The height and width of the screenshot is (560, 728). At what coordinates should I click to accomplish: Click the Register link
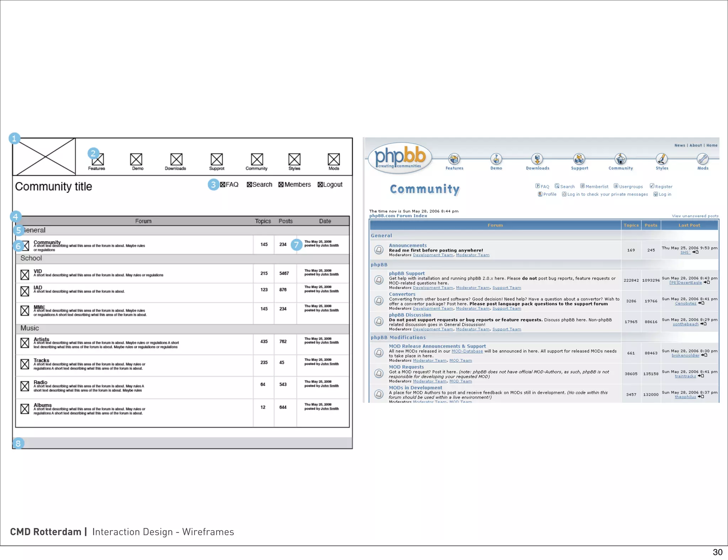tap(661, 187)
